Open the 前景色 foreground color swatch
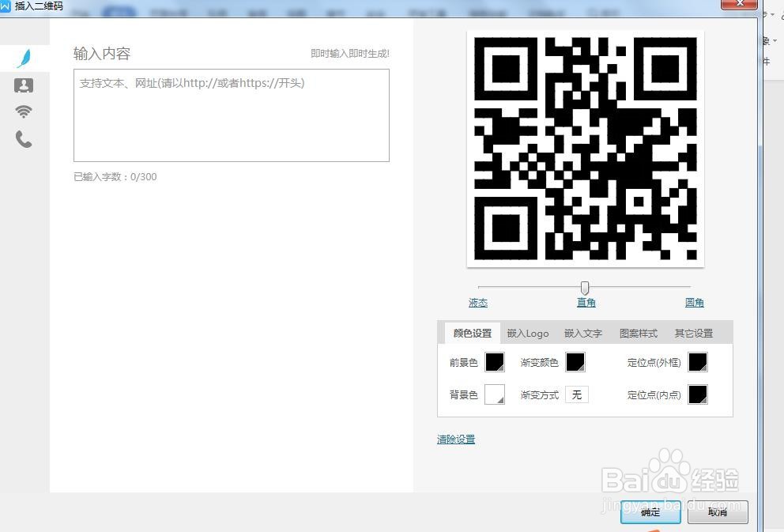Viewport: 784px width, 532px height. 495,362
